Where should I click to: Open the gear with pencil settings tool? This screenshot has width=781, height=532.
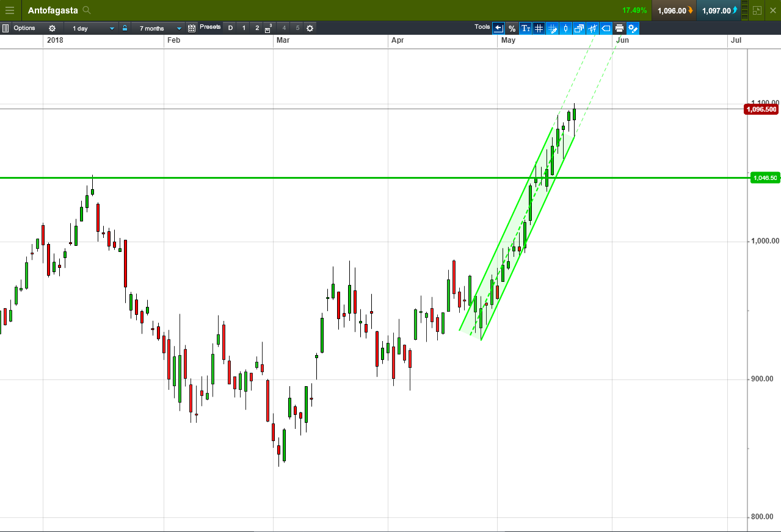633,28
